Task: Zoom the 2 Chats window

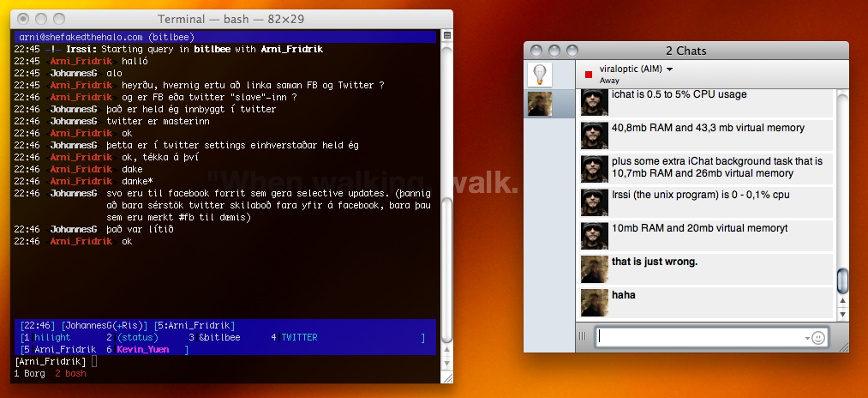Action: [572, 51]
